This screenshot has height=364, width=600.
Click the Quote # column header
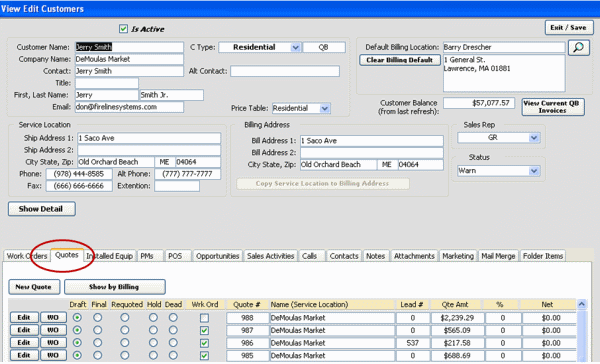pos(247,305)
